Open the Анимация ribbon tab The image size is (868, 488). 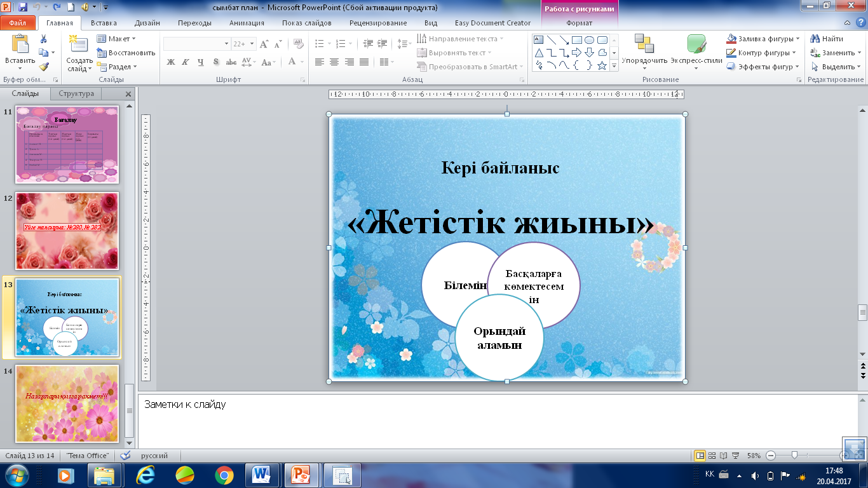click(x=247, y=23)
